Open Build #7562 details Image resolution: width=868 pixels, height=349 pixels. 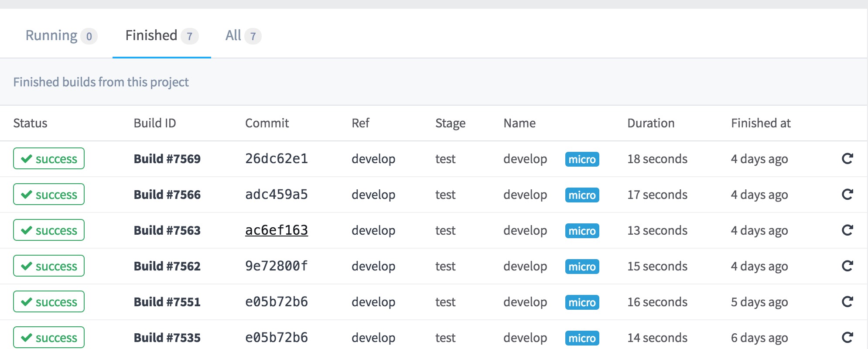pos(167,266)
